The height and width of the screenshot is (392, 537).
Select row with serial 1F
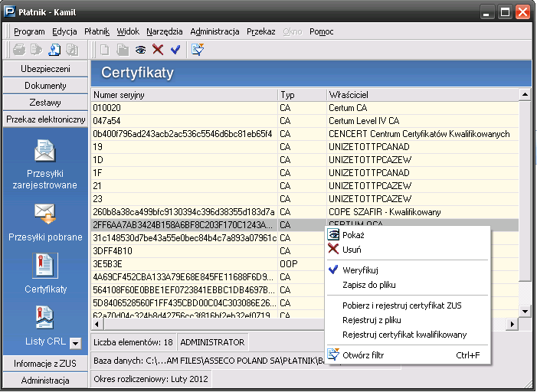pyautogui.click(x=305, y=173)
